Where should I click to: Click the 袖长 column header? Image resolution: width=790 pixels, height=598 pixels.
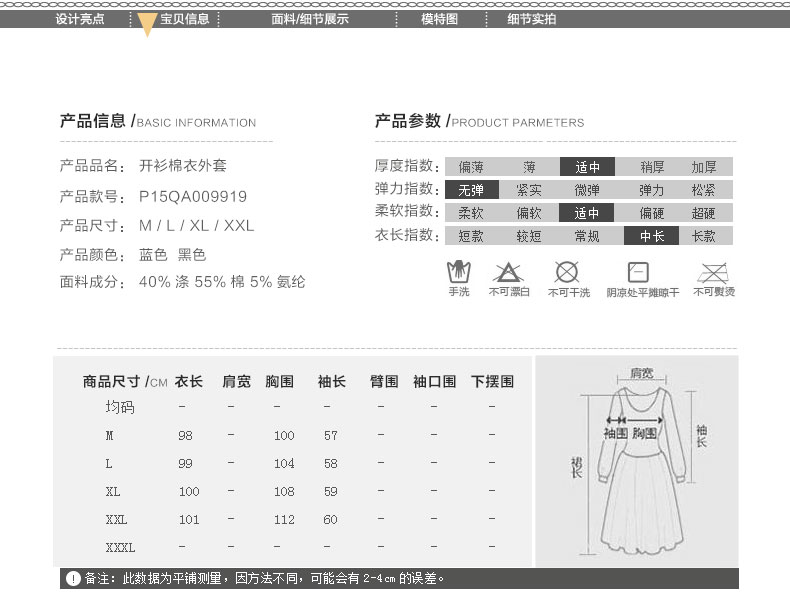coord(332,381)
